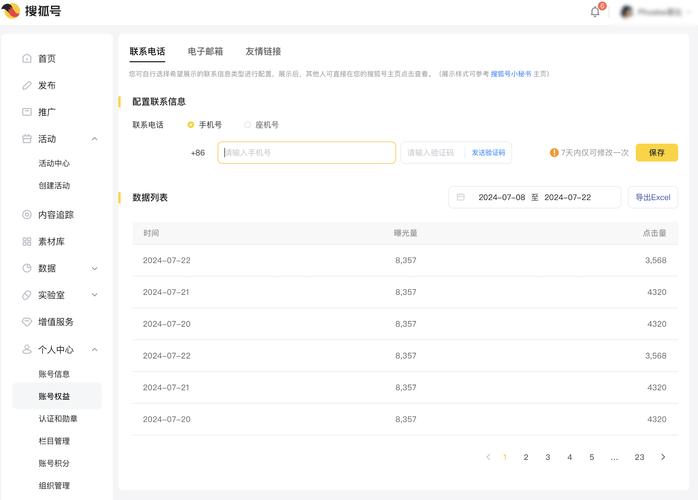Select the 座机号 radio option
This screenshot has height=500, width=698.
248,125
